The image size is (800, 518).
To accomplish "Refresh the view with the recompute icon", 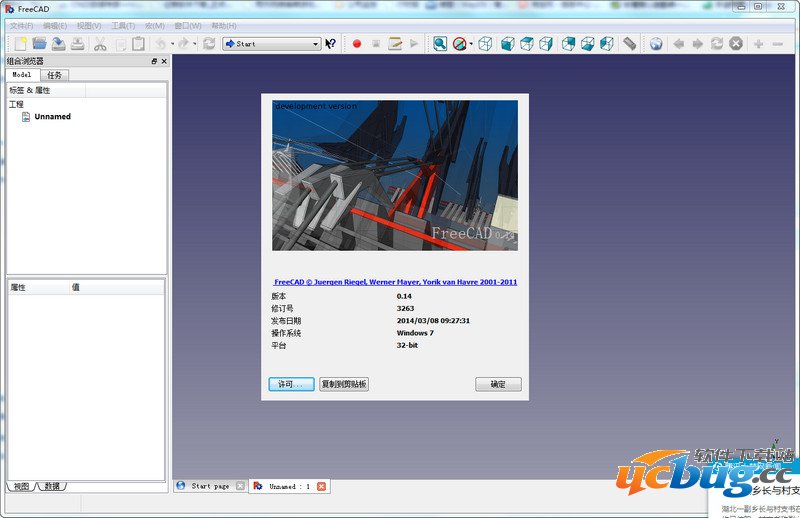I will pyautogui.click(x=209, y=44).
